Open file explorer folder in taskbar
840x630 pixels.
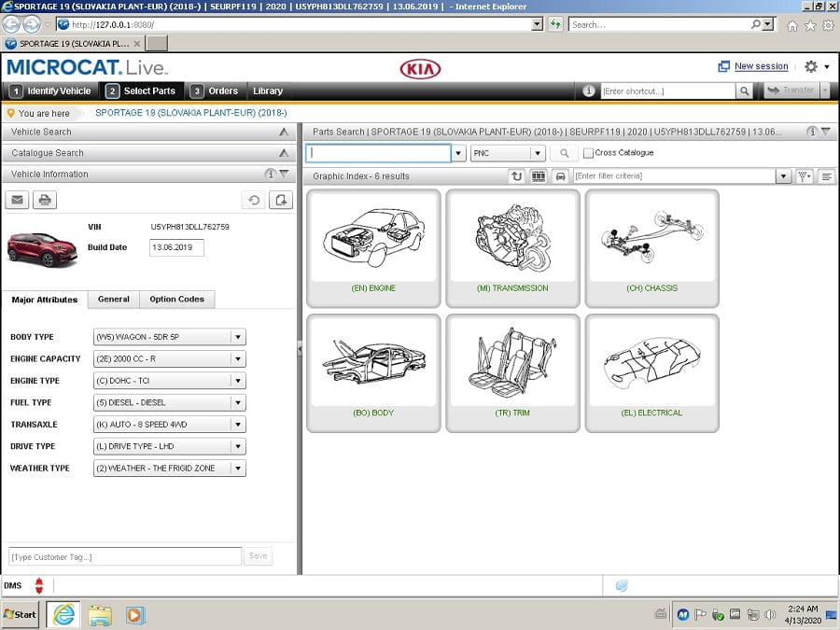click(100, 615)
